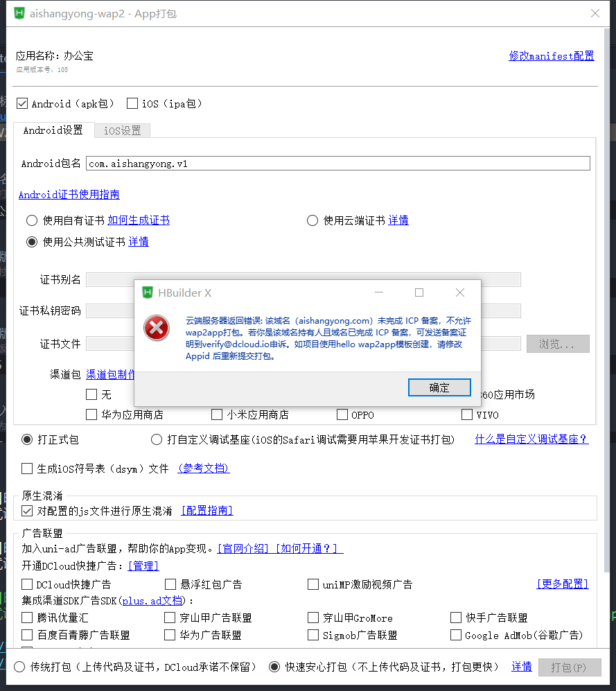Screen dimensions: 616x691
Task: Close the HBuilder X error dialog
Action: pos(460,292)
